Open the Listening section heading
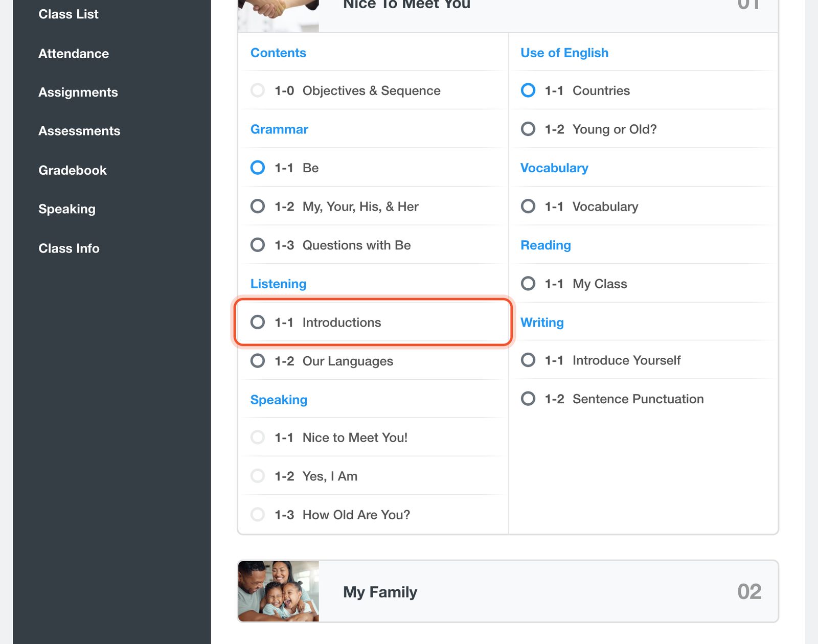Screen dimensions: 818x644 coord(279,284)
